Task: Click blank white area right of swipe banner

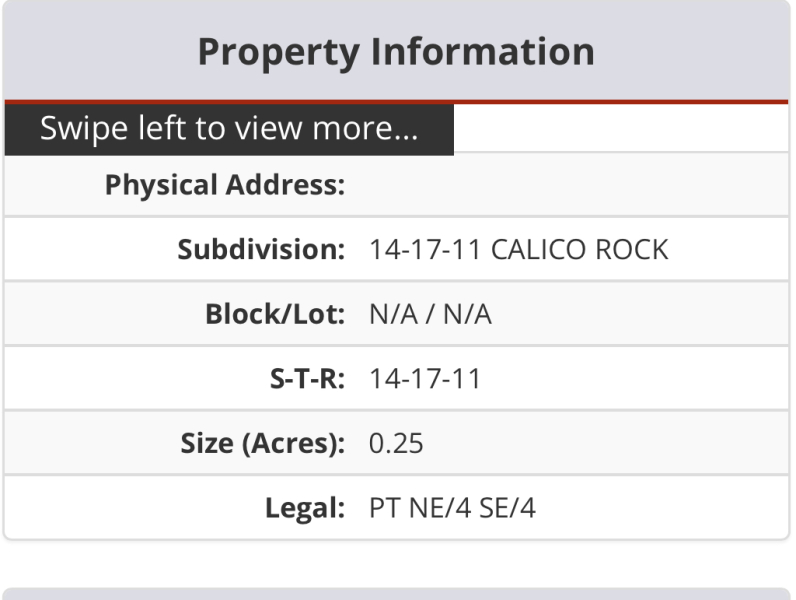Action: 620,130
